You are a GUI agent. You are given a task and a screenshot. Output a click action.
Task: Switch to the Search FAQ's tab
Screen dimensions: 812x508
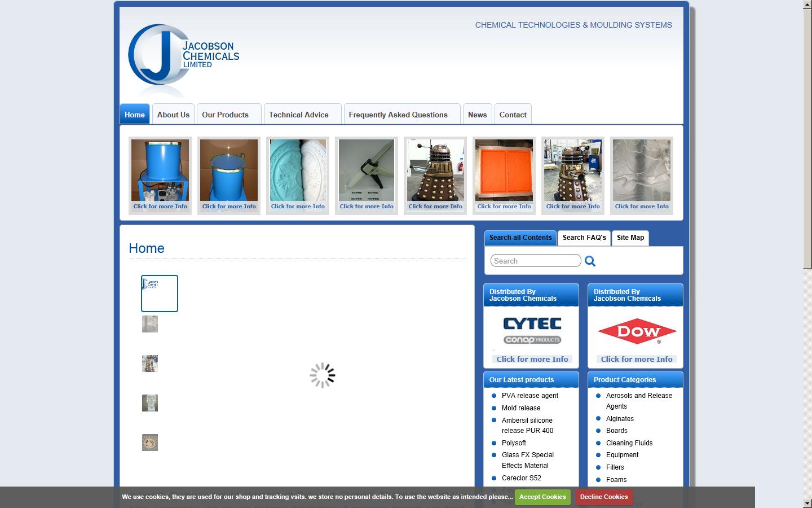584,238
